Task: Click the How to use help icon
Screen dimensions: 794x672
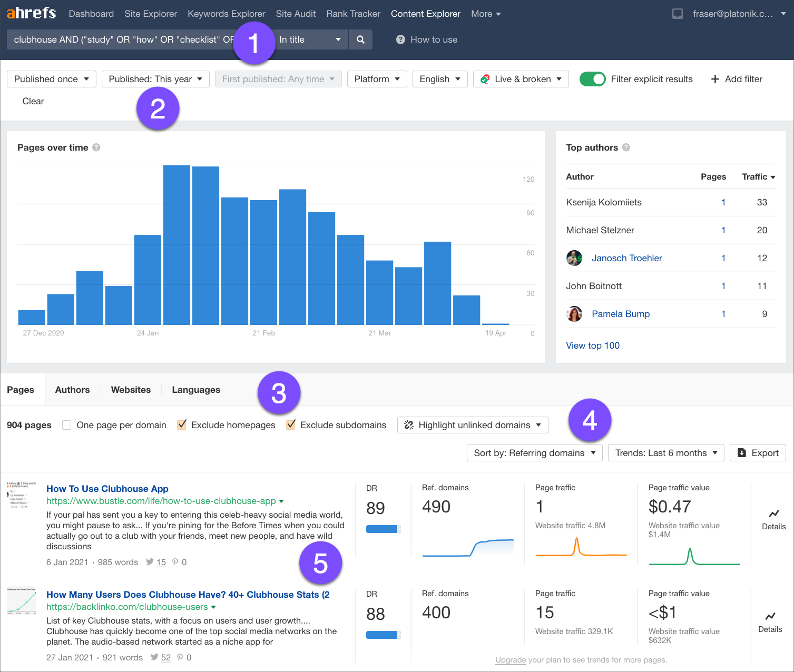Action: (400, 39)
